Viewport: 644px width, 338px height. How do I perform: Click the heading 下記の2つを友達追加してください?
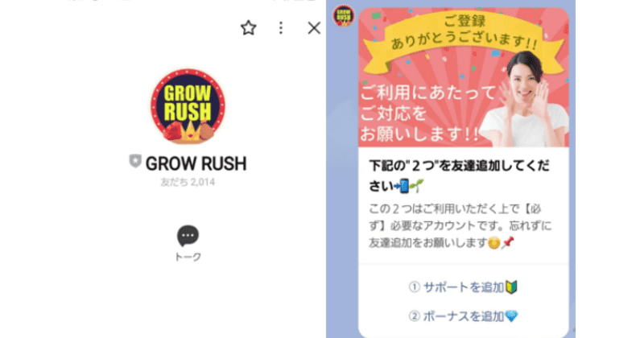pyautogui.click(x=459, y=176)
